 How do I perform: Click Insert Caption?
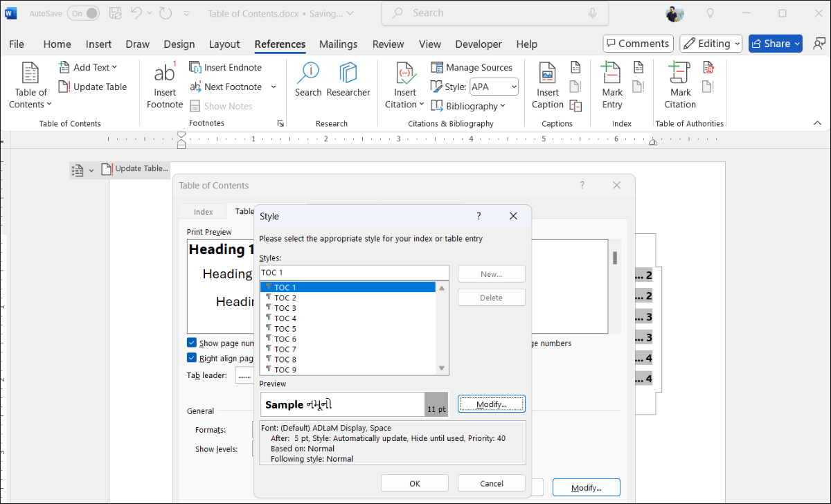point(548,86)
